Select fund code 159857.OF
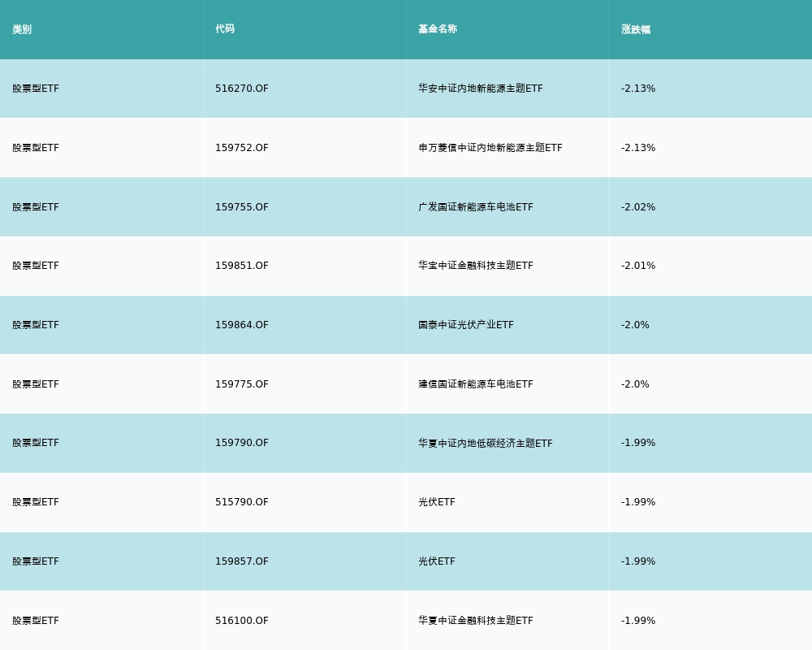The image size is (812, 650). point(242,561)
